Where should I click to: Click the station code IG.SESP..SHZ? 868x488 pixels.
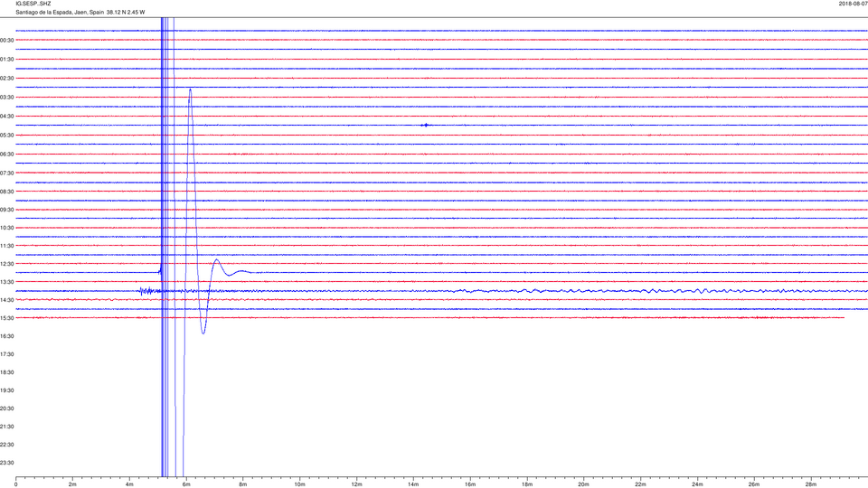pos(33,4)
